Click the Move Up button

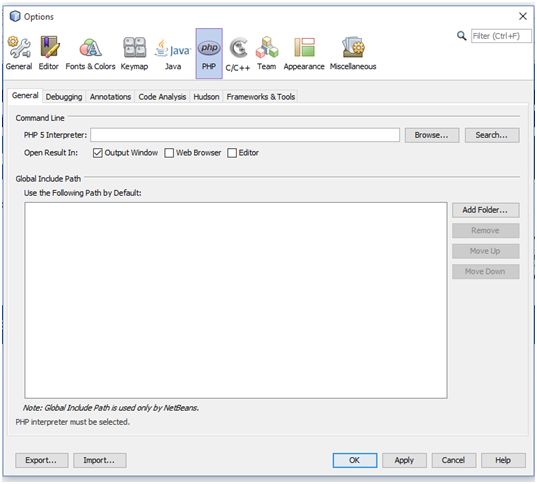(485, 251)
